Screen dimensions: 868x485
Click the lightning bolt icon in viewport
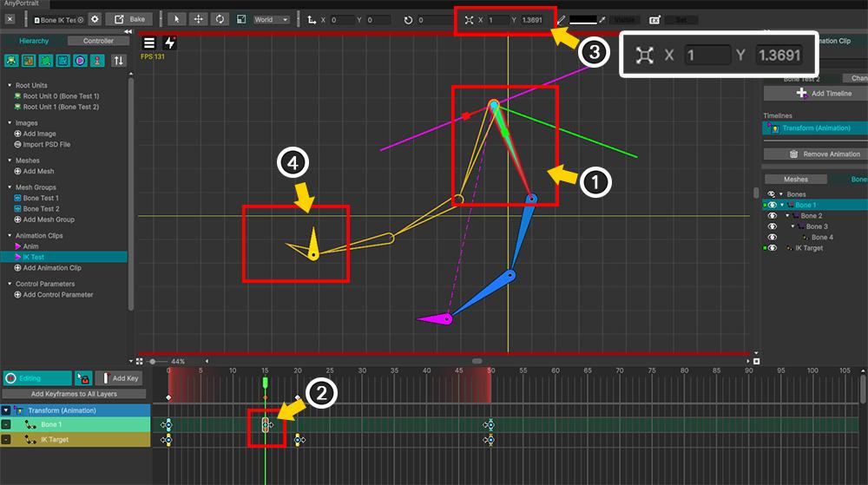tap(170, 43)
